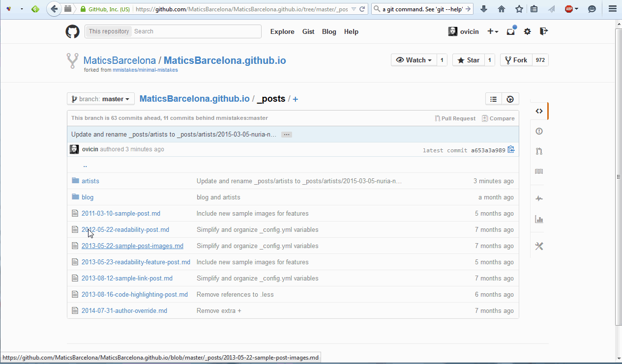Image resolution: width=622 pixels, height=364 pixels.
Task: Open the MaticsBarcelona owner link
Action: pos(119,60)
